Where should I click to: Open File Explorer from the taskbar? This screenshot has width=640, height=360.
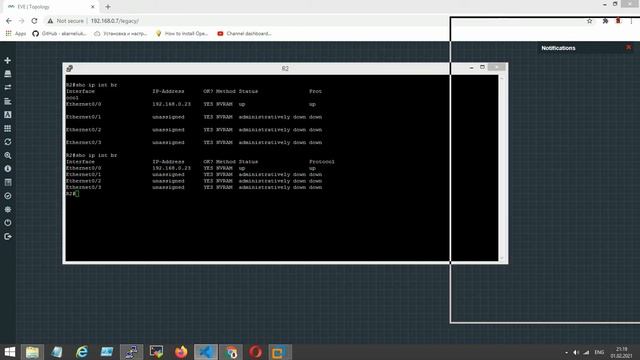(x=32, y=352)
